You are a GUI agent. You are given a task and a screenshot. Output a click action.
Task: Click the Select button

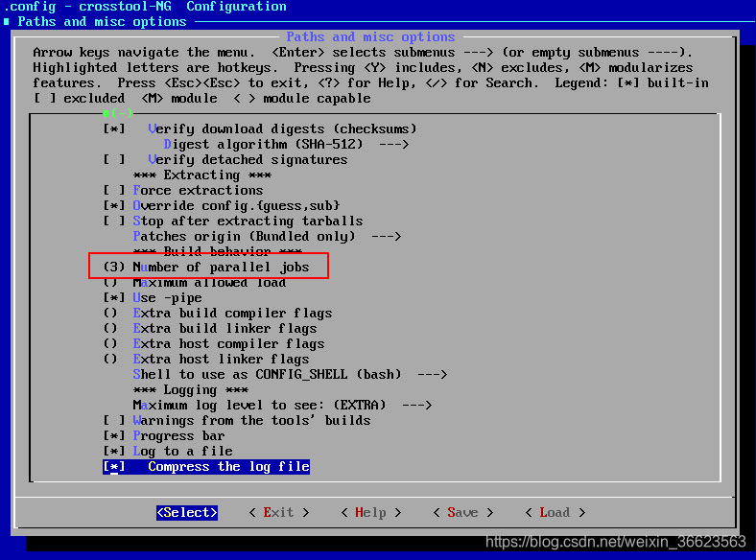pos(187,512)
